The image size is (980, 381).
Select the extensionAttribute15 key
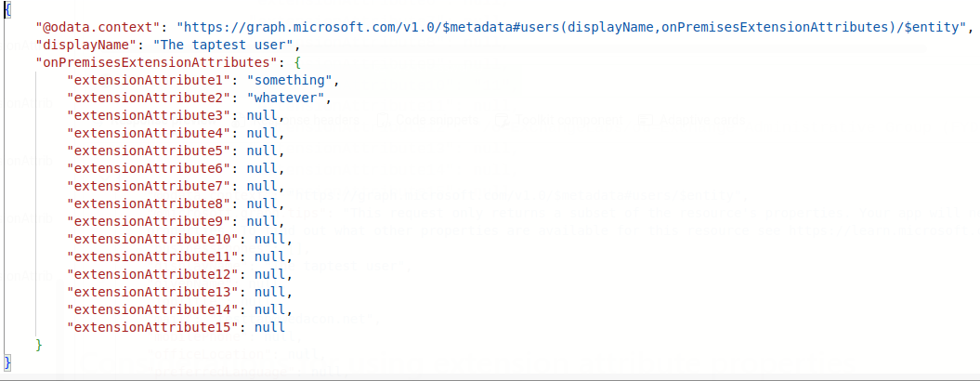click(x=153, y=326)
